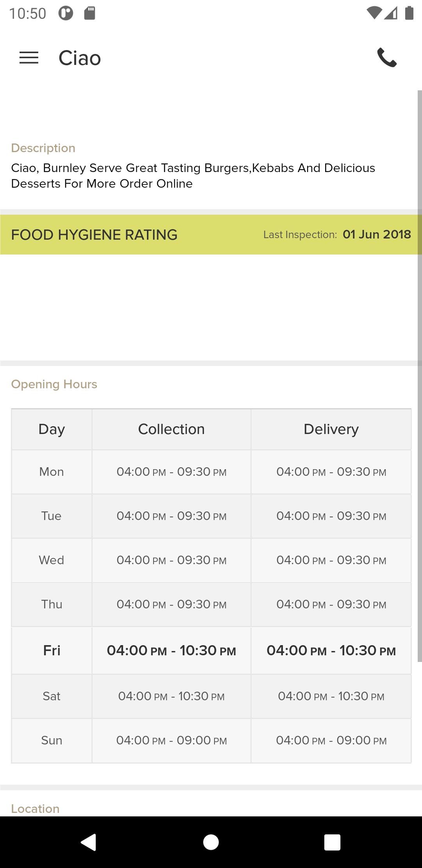Open the hamburger navigation menu
The width and height of the screenshot is (422, 868).
[29, 58]
